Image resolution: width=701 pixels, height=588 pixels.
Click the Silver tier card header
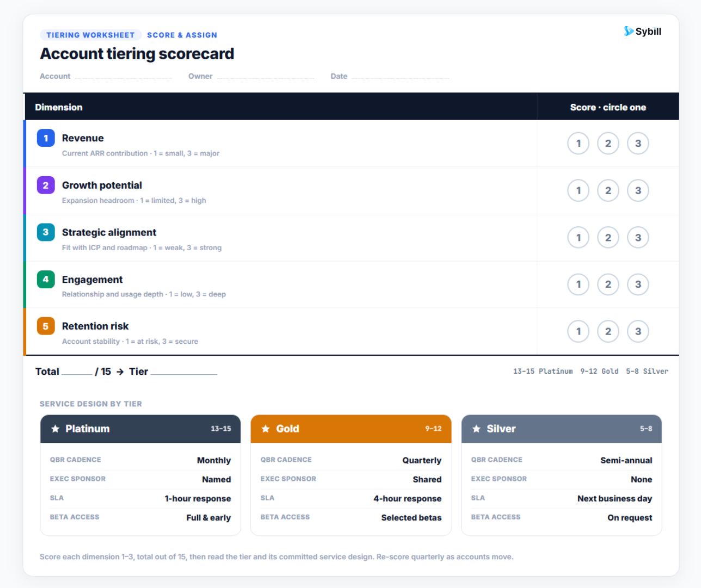point(562,429)
